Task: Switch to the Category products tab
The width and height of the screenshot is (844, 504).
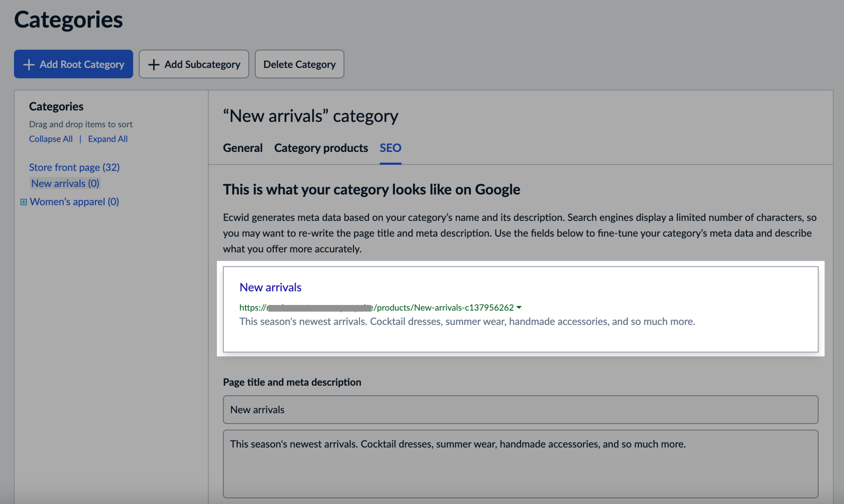Action: 321,148
